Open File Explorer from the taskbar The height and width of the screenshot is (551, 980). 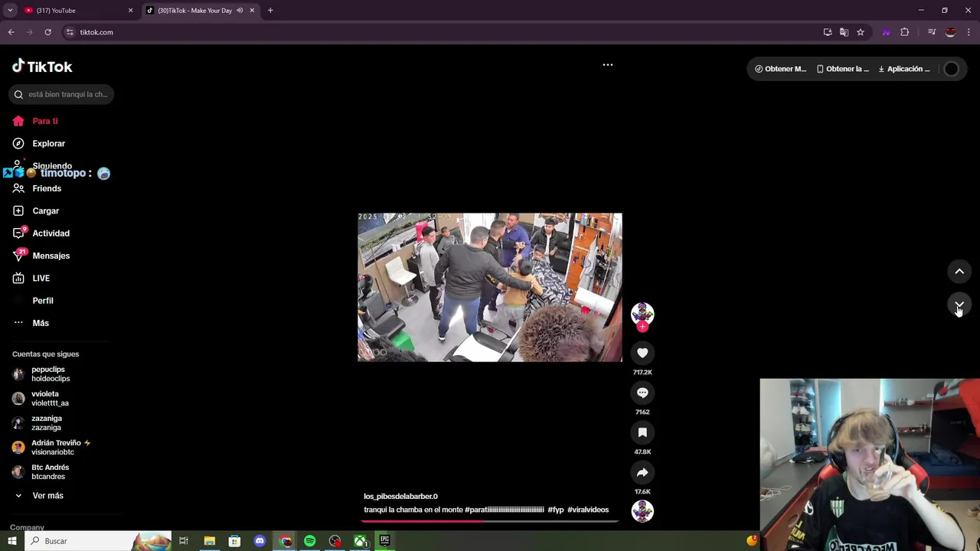pos(209,541)
